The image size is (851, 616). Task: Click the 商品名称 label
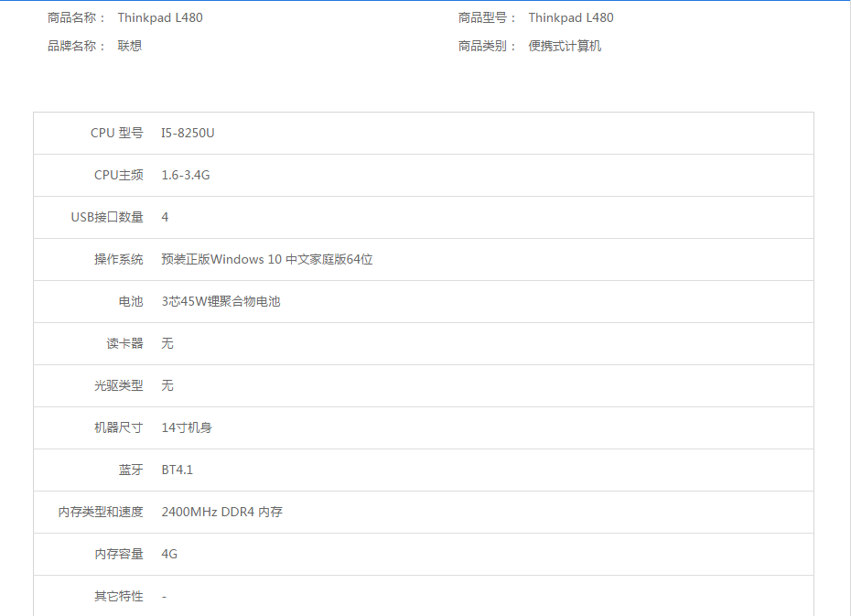77,18
